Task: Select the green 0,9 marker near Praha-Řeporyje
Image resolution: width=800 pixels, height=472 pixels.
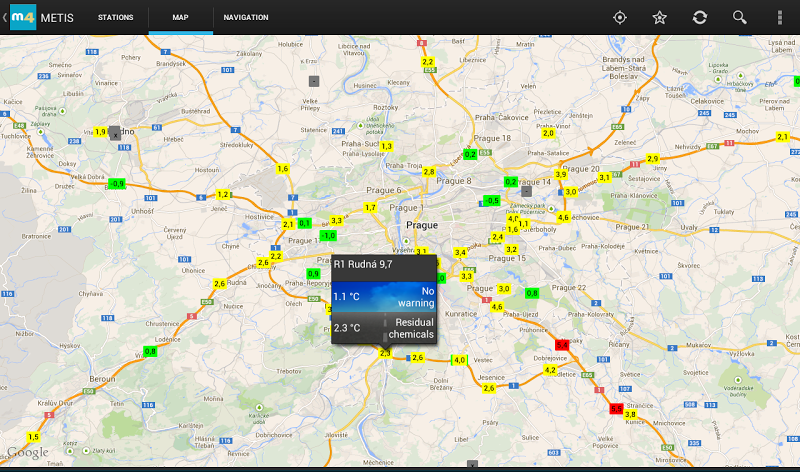Action: coord(313,274)
